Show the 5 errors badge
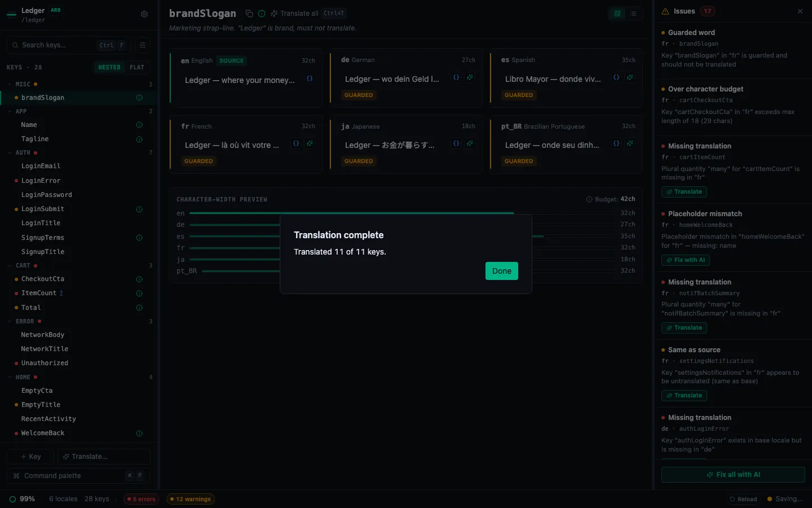Image resolution: width=812 pixels, height=508 pixels. pyautogui.click(x=141, y=499)
